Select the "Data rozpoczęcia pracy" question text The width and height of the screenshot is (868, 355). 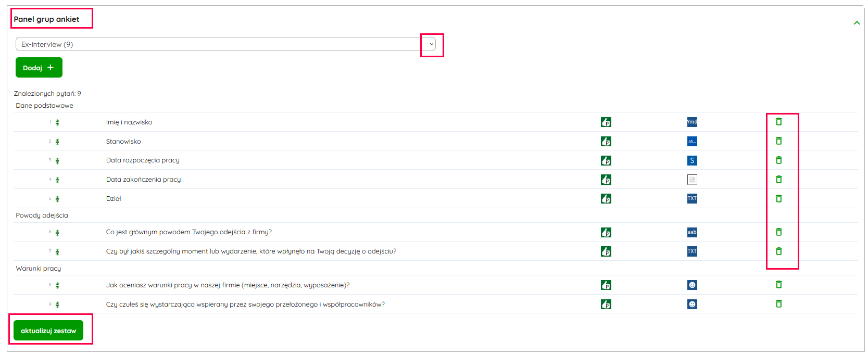143,160
